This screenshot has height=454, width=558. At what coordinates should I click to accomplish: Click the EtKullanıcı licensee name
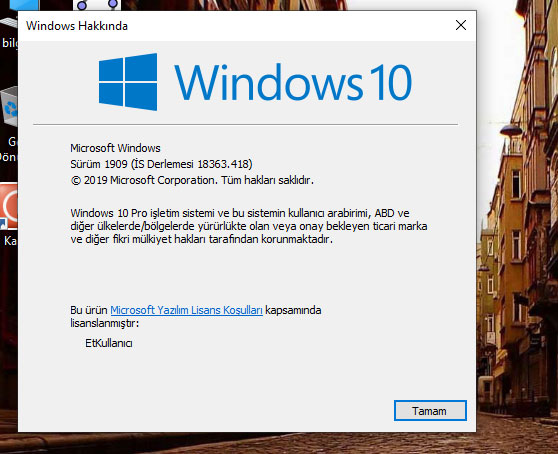109,343
